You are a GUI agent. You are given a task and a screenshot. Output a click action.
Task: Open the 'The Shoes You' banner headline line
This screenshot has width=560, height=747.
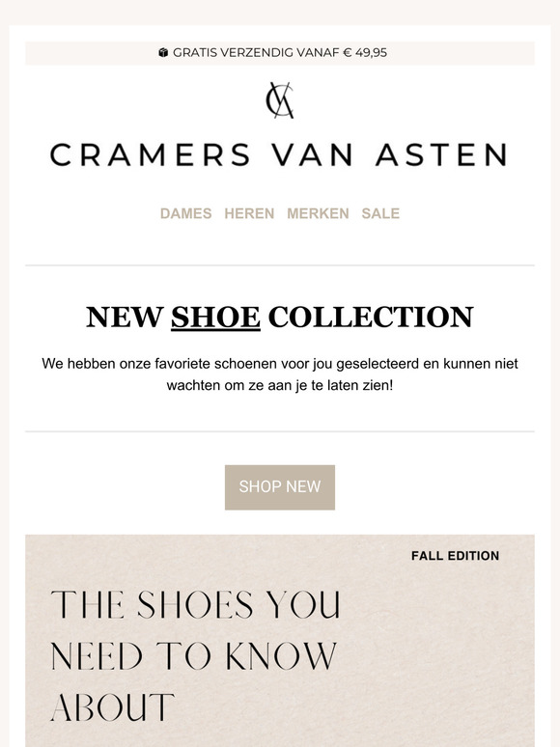(195, 604)
